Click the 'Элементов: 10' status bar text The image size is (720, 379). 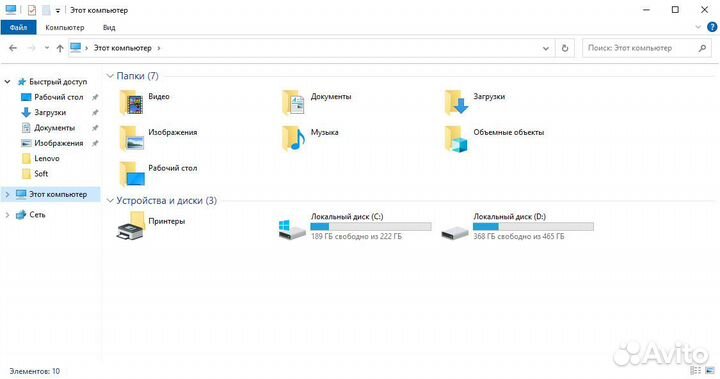coord(34,371)
